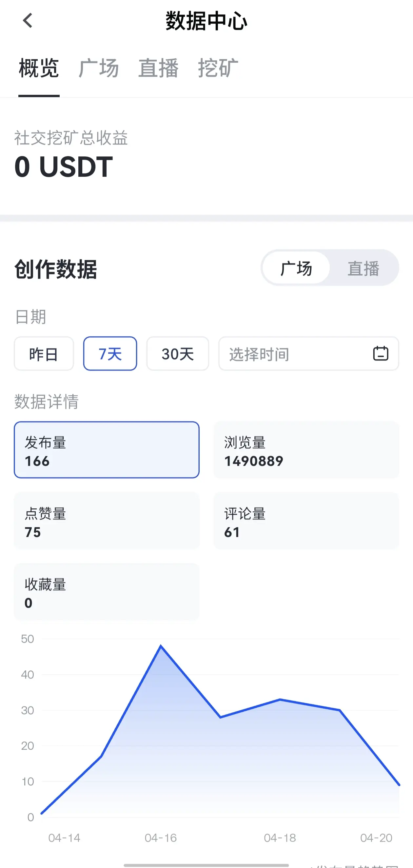This screenshot has width=413, height=868.
Task: Click the chart peak at 04-16
Action: pyautogui.click(x=161, y=646)
